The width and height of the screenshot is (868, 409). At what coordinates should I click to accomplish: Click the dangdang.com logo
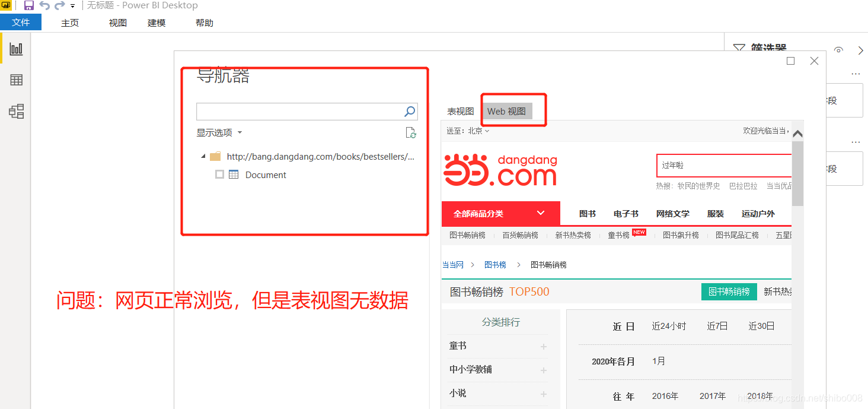(x=500, y=170)
